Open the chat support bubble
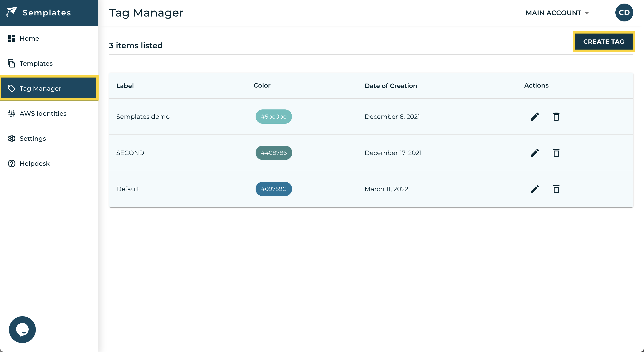 (x=22, y=329)
